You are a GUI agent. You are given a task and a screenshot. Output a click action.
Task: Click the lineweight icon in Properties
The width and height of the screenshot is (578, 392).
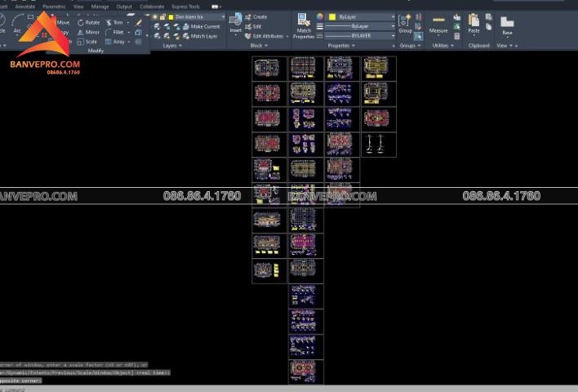point(320,26)
